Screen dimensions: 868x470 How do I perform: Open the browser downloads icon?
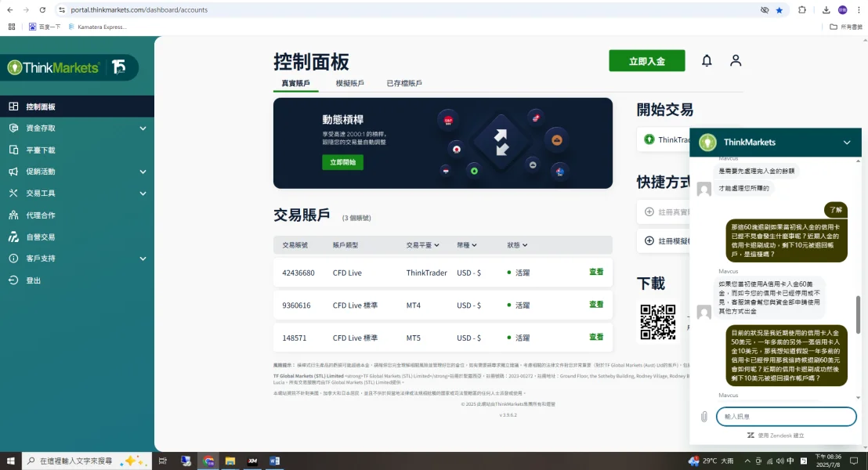(826, 10)
